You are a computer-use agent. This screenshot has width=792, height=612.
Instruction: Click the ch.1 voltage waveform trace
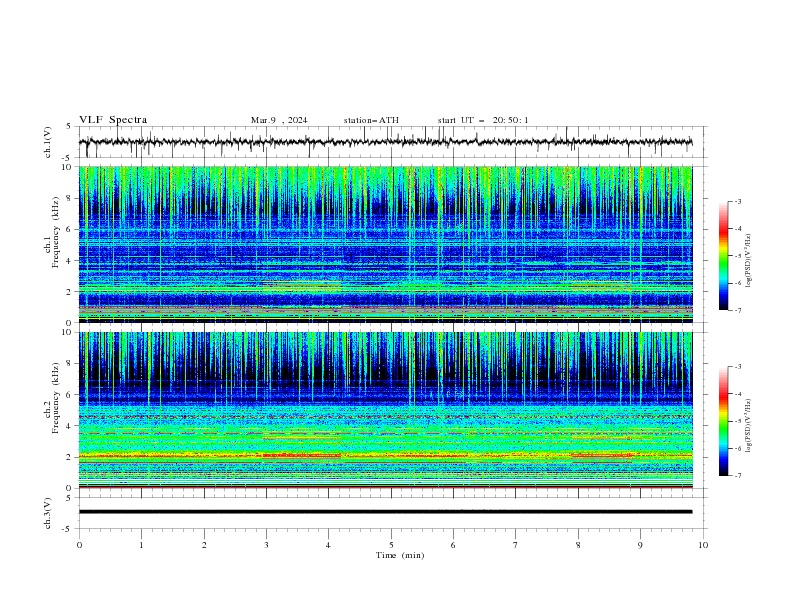[x=385, y=142]
